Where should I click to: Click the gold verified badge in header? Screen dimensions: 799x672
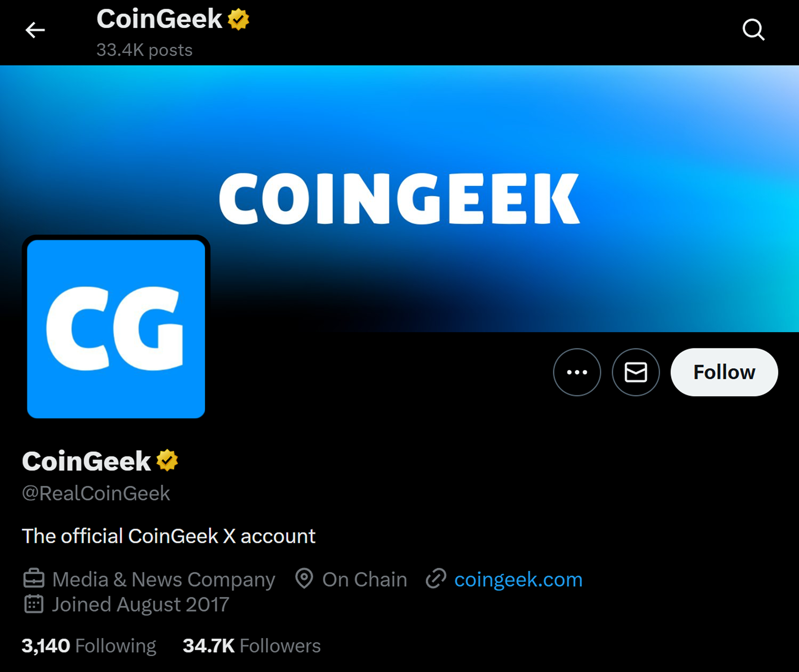(239, 19)
